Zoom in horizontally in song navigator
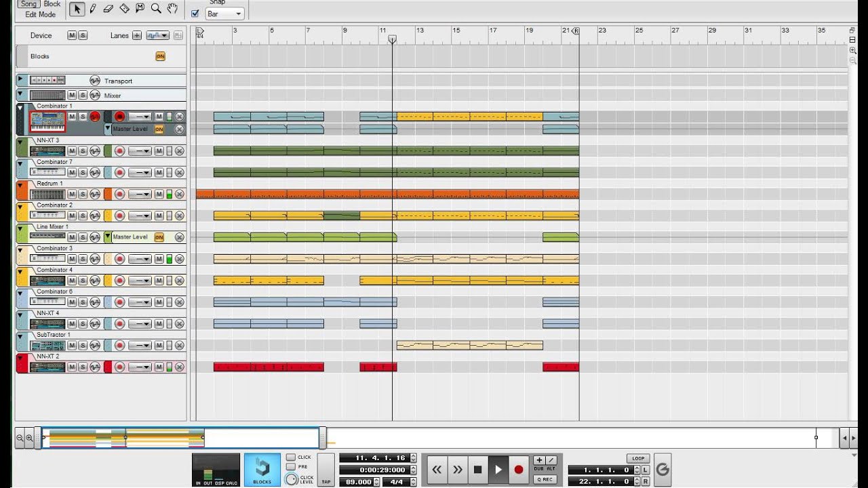Image resolution: width=868 pixels, height=488 pixels. (29, 439)
